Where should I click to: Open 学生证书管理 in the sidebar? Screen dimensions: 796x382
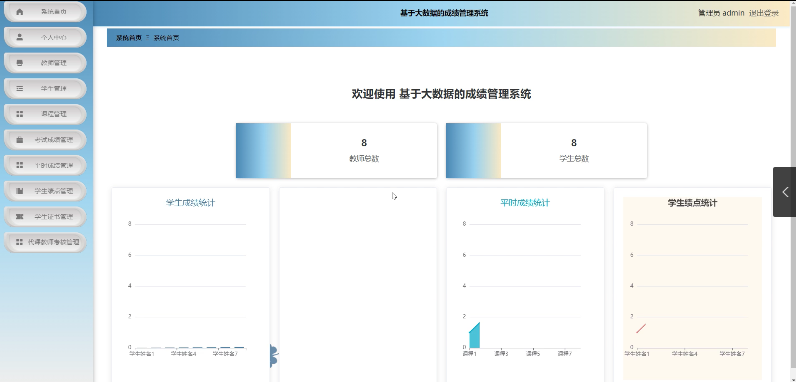(x=45, y=216)
